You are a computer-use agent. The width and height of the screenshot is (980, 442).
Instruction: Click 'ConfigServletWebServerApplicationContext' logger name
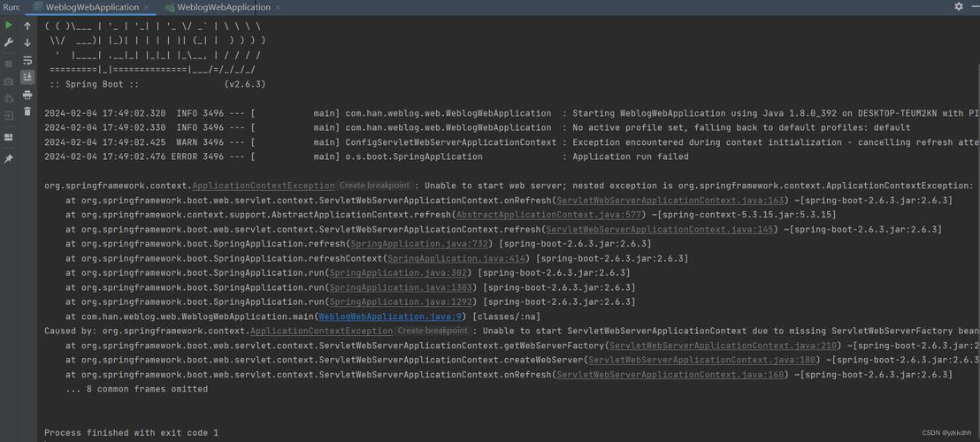click(x=450, y=142)
